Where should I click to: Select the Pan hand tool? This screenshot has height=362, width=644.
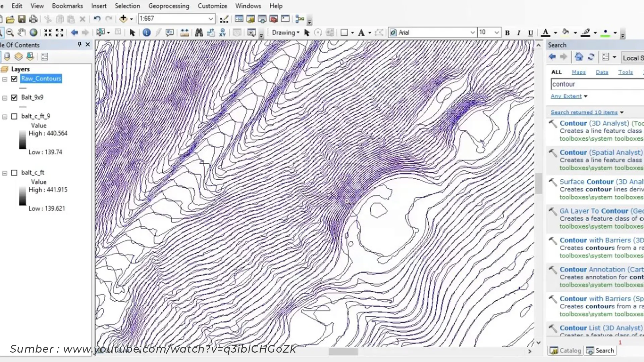click(x=21, y=33)
